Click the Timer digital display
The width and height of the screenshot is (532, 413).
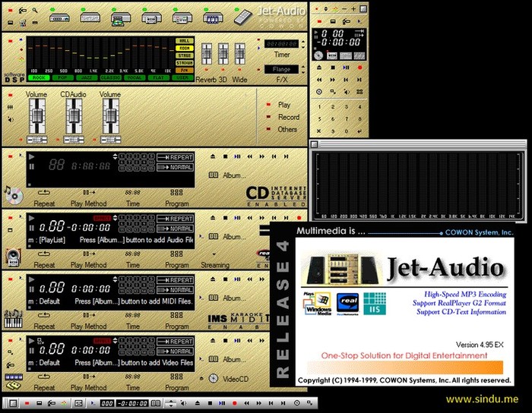[x=281, y=43]
